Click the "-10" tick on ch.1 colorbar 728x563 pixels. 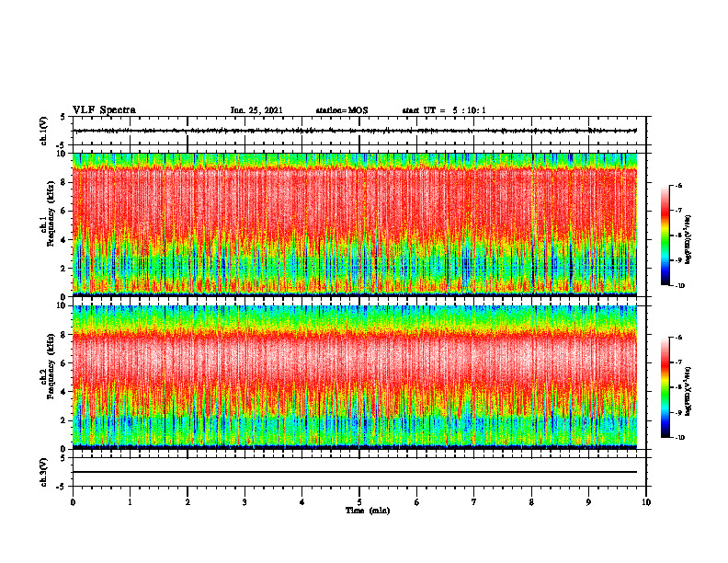point(679,286)
